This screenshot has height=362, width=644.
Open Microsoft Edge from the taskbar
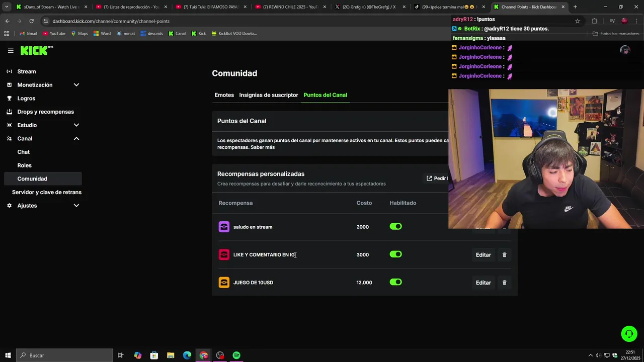pos(187,355)
